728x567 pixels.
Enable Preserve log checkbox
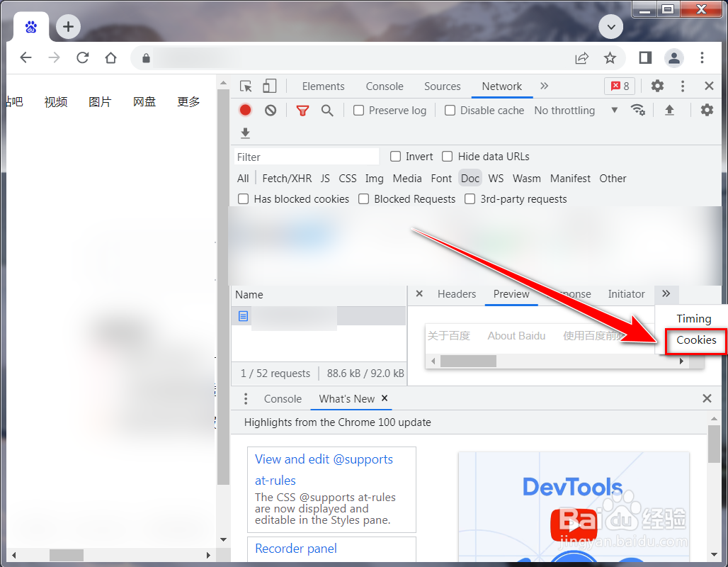(358, 111)
